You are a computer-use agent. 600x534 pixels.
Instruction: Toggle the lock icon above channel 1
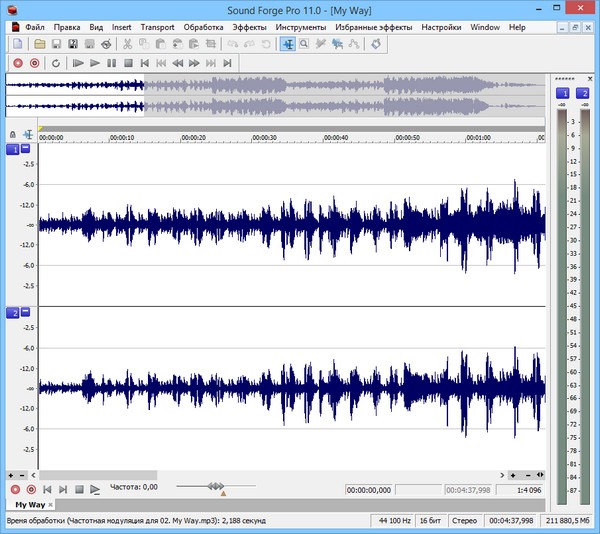pyautogui.click(x=12, y=134)
